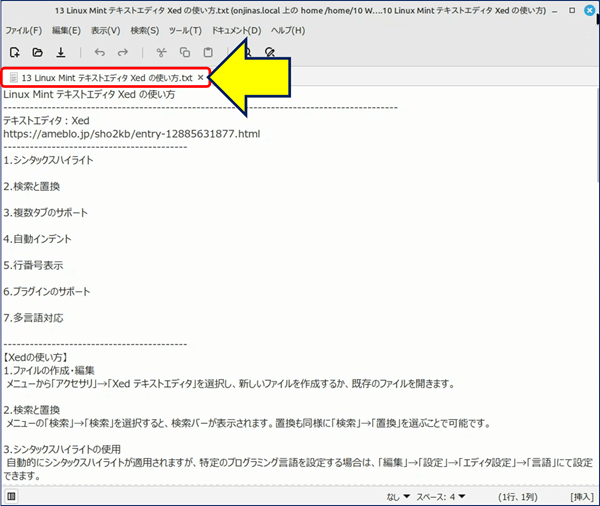
Task: Open the 検索(S) menu
Action: [145, 31]
